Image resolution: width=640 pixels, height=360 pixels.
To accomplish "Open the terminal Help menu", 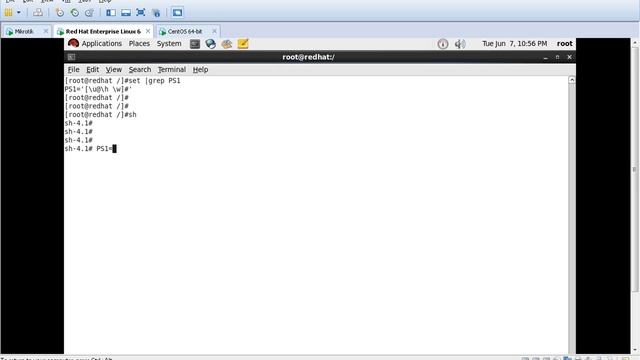I will coord(200,69).
